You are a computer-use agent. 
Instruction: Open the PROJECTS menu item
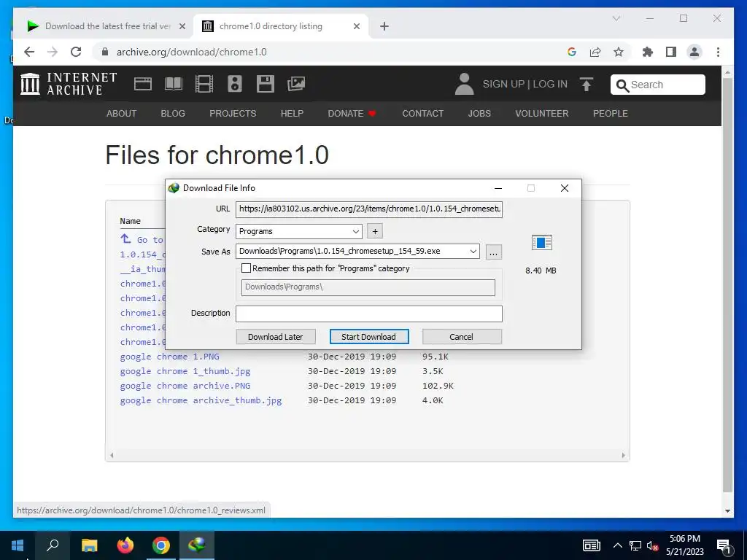[x=233, y=113]
